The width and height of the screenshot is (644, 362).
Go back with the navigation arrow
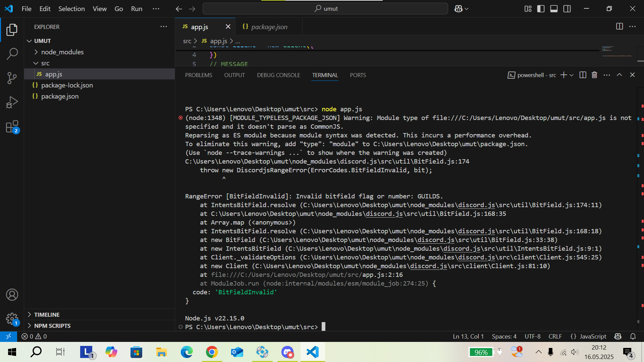coord(179,9)
